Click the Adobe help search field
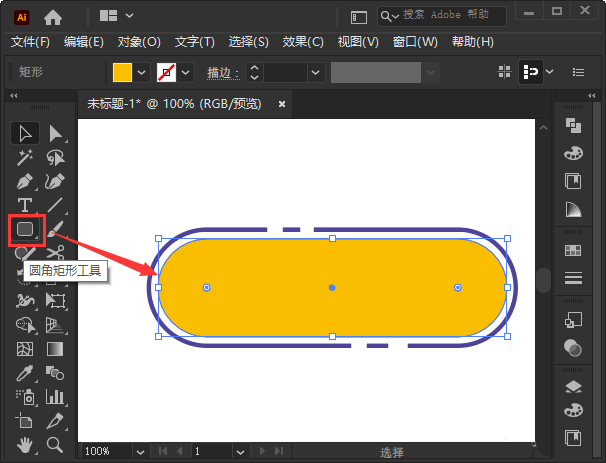This screenshot has width=606, height=463. 452,15
